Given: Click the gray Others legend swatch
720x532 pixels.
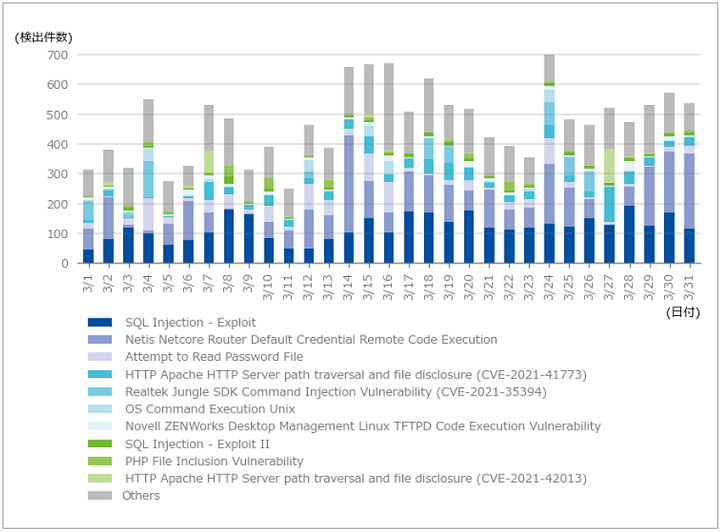Looking at the screenshot, I should [100, 496].
